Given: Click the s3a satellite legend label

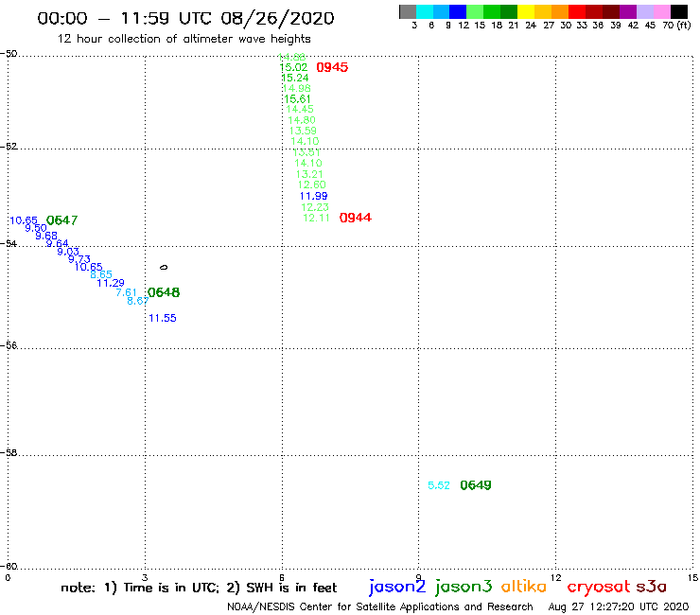Looking at the screenshot, I should [x=652, y=587].
